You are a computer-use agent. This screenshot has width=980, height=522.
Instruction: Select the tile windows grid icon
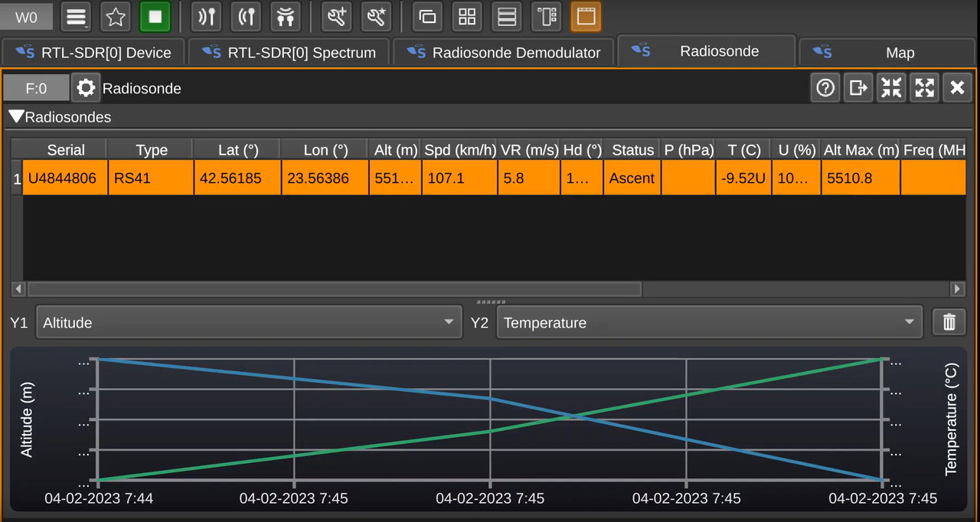[467, 16]
